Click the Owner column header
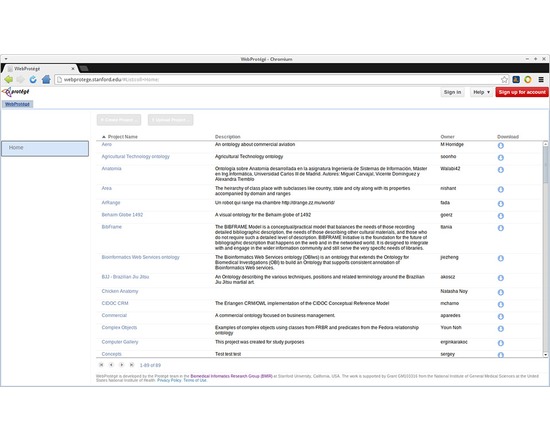 point(447,137)
